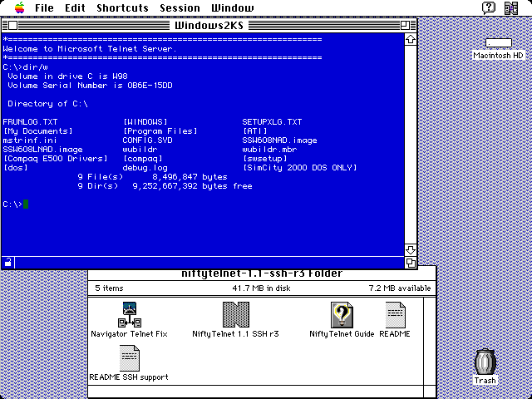Click the [swsetup] directory entry

pyautogui.click(x=264, y=159)
